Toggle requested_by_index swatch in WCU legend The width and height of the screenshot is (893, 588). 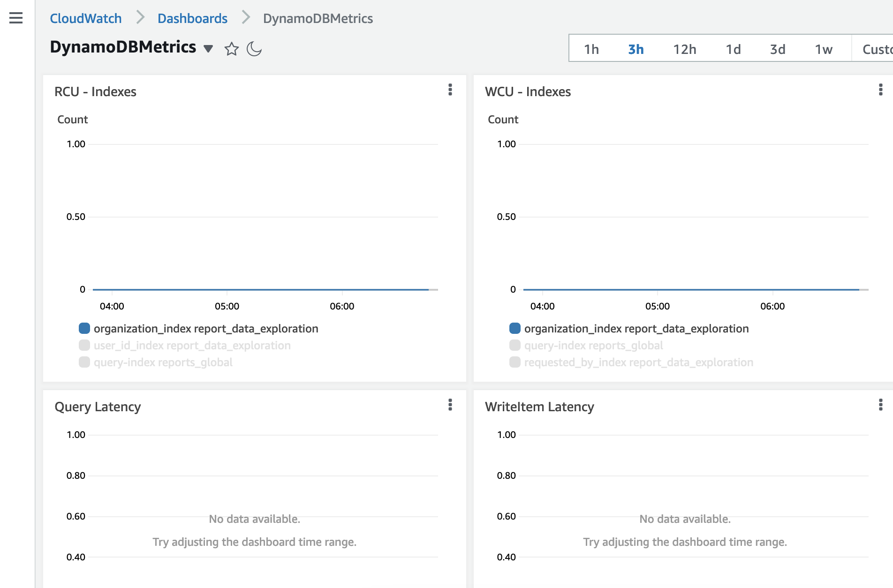pos(515,362)
